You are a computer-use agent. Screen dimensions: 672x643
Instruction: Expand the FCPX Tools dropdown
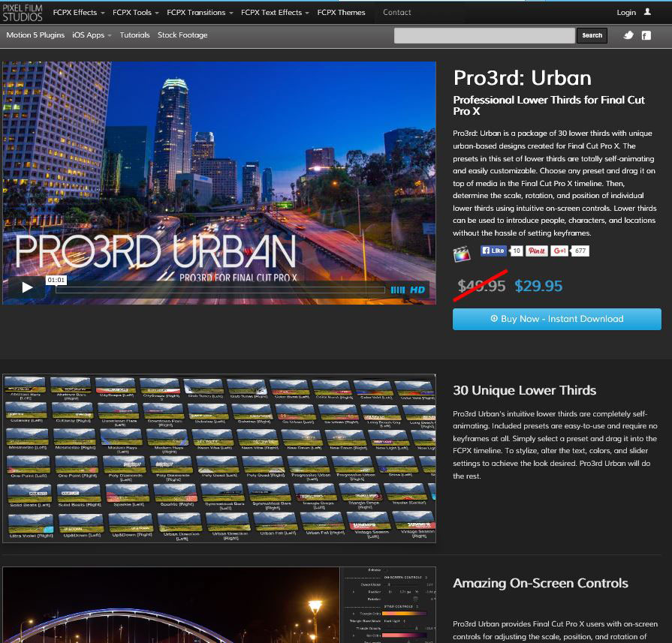click(x=135, y=13)
